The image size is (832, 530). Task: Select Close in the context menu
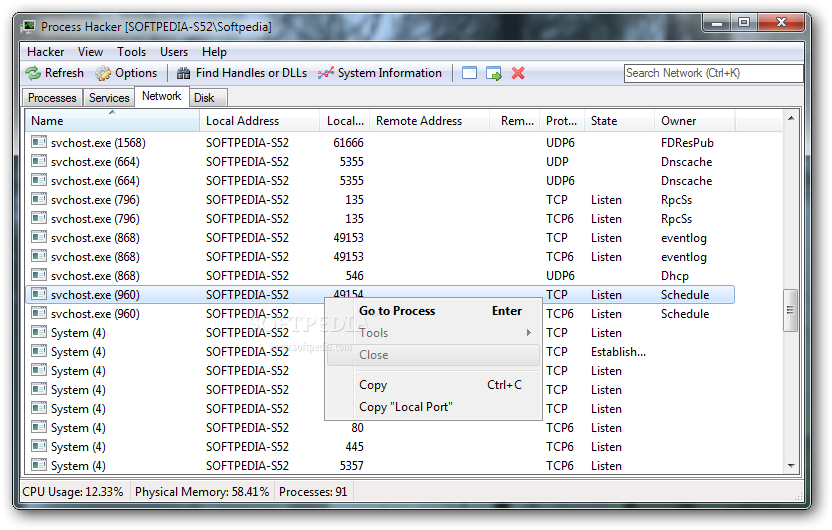pos(433,355)
